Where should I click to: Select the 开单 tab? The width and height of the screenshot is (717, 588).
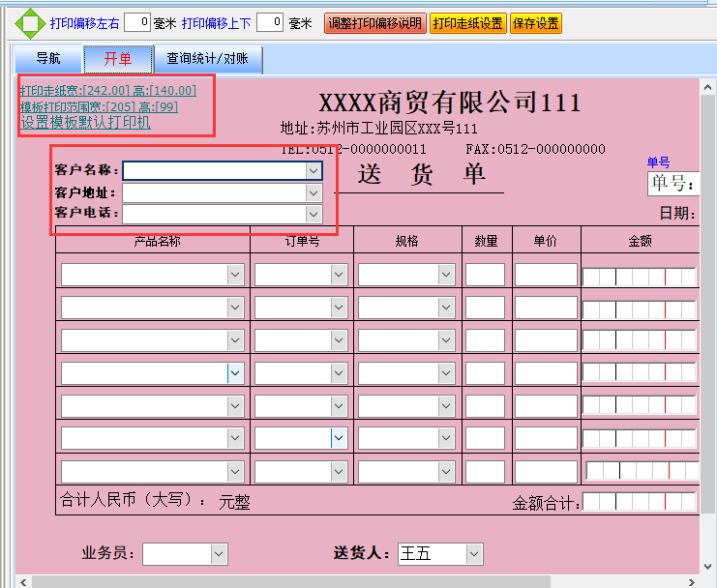118,59
